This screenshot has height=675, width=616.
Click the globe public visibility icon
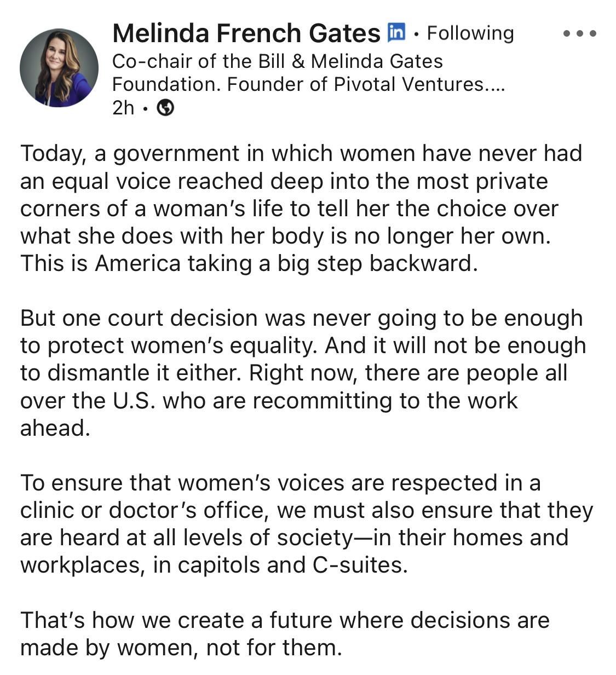(165, 108)
